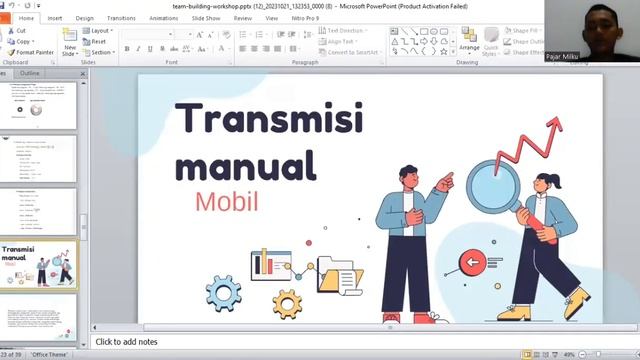Clear all text formatting
The width and height of the screenshot is (640, 360).
pyautogui.click(x=227, y=35)
